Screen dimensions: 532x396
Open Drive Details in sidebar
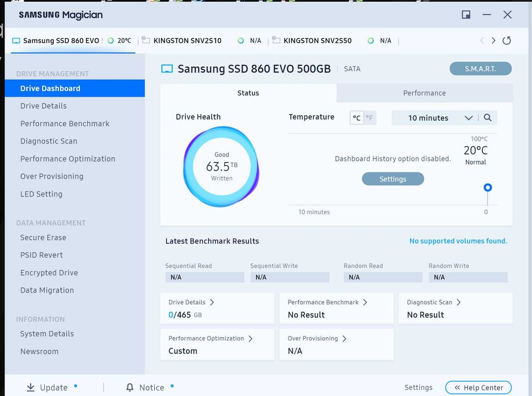tap(44, 106)
